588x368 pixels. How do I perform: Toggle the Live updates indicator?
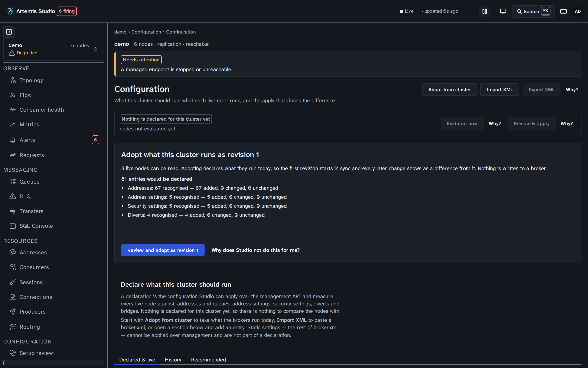406,11
